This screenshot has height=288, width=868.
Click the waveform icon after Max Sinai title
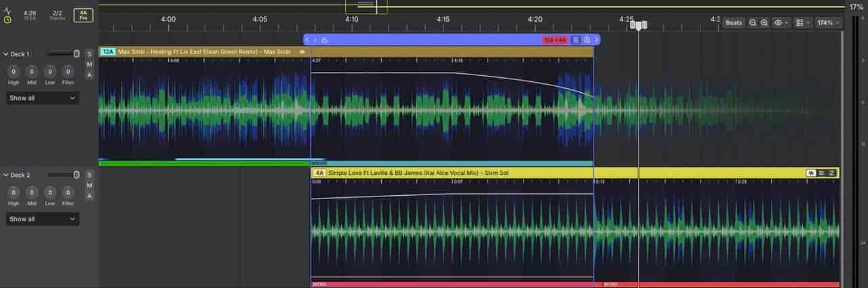pos(301,52)
